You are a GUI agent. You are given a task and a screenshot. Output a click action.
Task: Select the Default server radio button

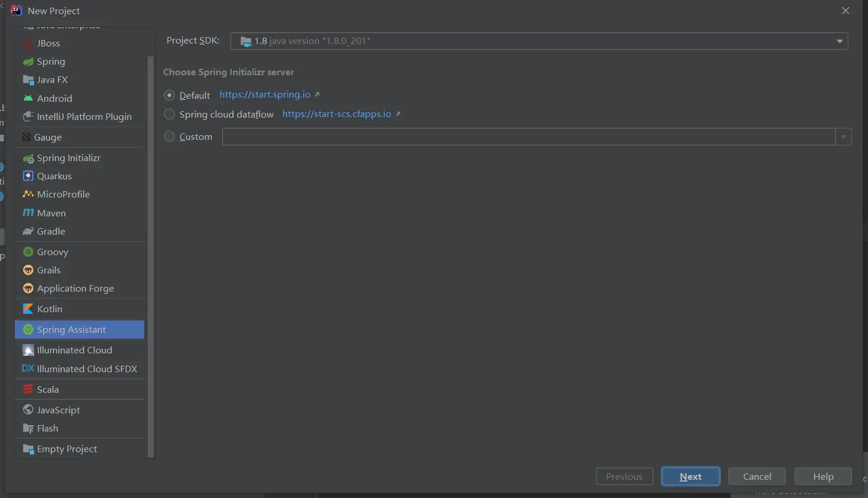coord(169,95)
